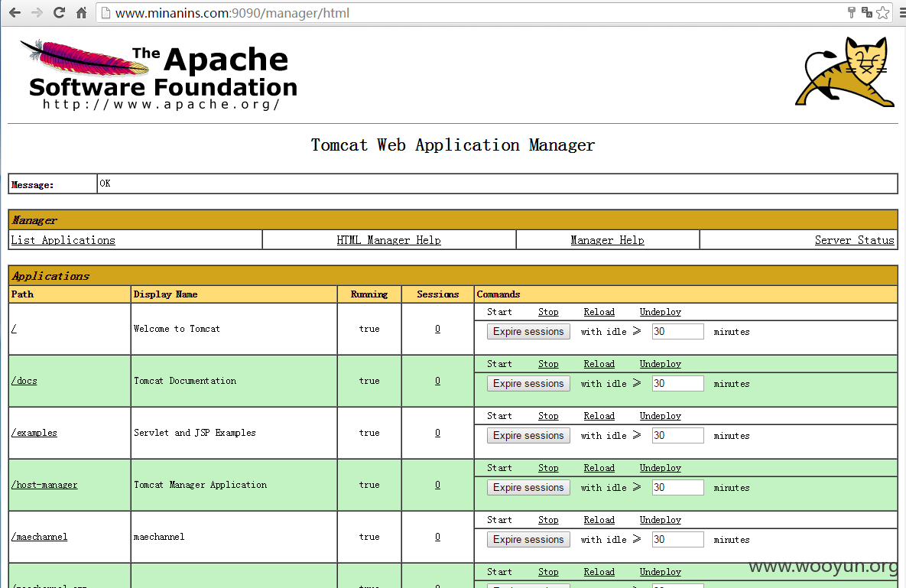Image resolution: width=906 pixels, height=588 pixels.
Task: Undeploy the /examples application
Action: (x=661, y=416)
